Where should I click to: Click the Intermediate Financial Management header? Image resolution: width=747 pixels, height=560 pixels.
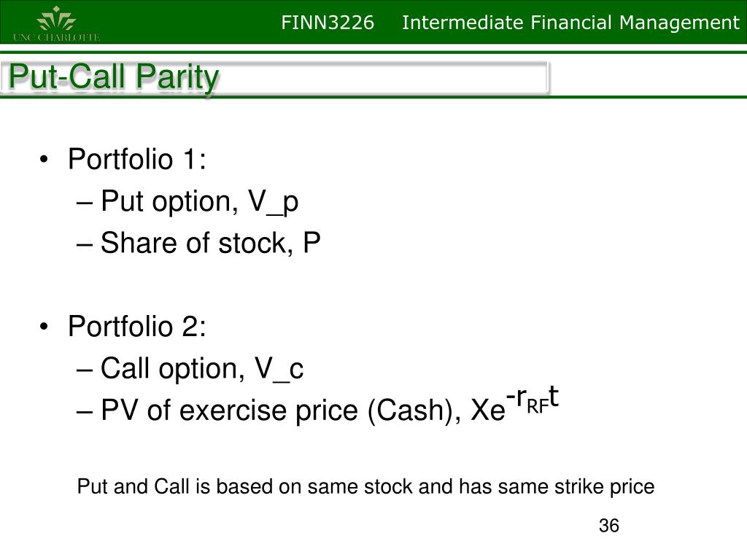coord(570,23)
